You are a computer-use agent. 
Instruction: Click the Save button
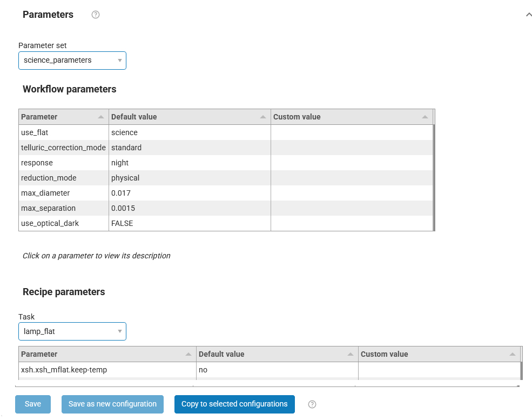pos(33,404)
